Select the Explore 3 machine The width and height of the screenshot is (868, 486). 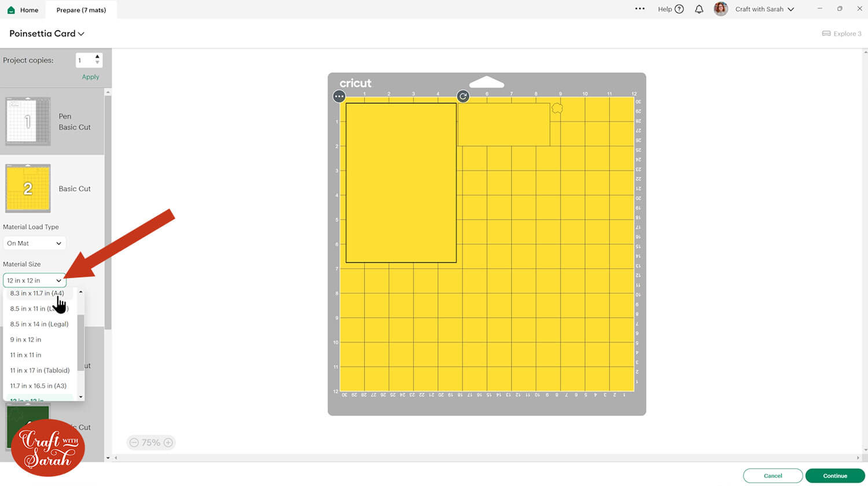click(842, 34)
